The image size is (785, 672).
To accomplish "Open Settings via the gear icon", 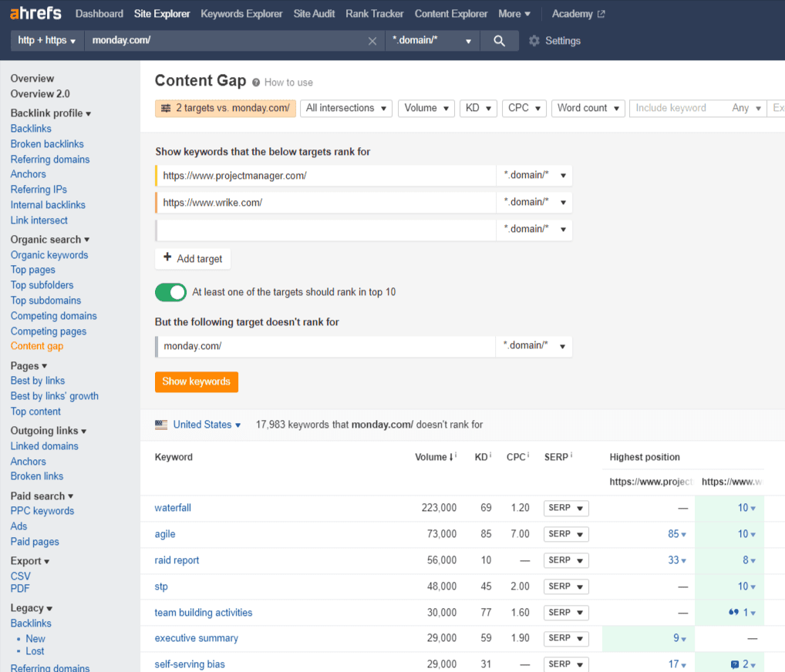I will tap(534, 41).
